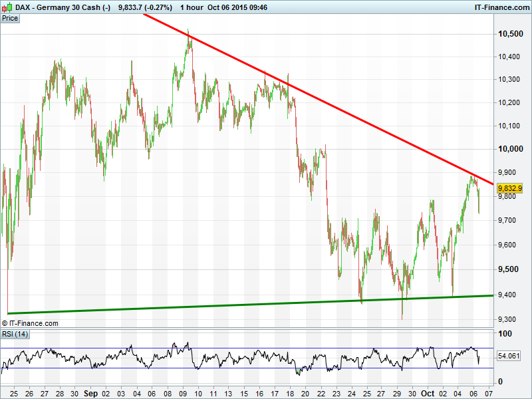Click the 10,500 price axis label

pos(510,34)
